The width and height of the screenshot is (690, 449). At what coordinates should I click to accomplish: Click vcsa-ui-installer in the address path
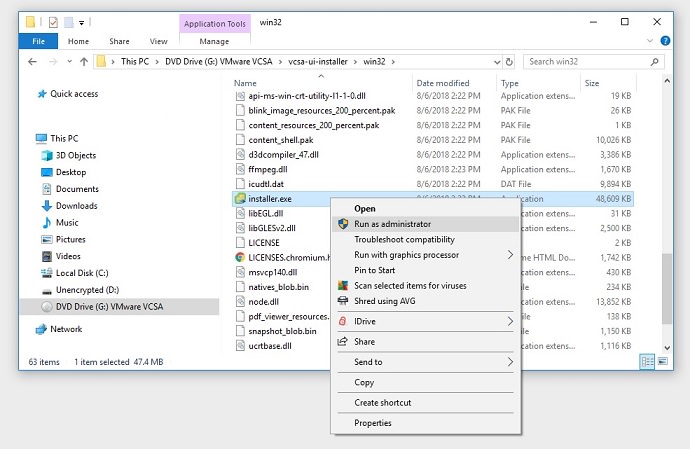coord(318,62)
